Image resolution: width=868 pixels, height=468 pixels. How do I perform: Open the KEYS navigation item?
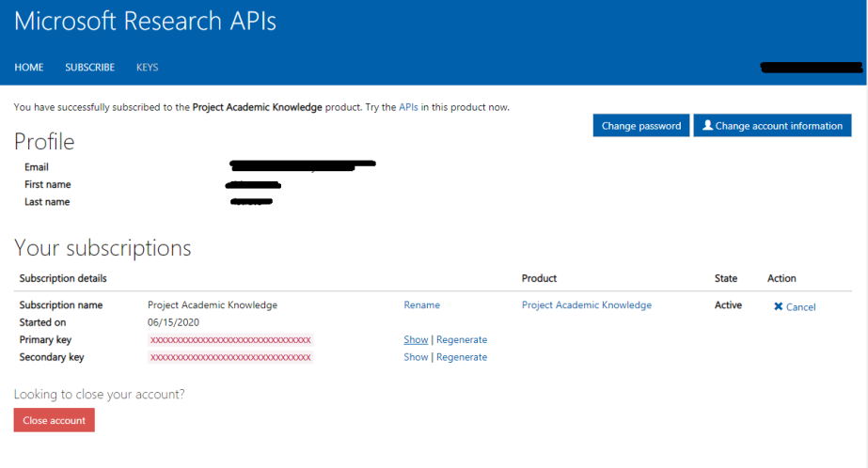147,68
